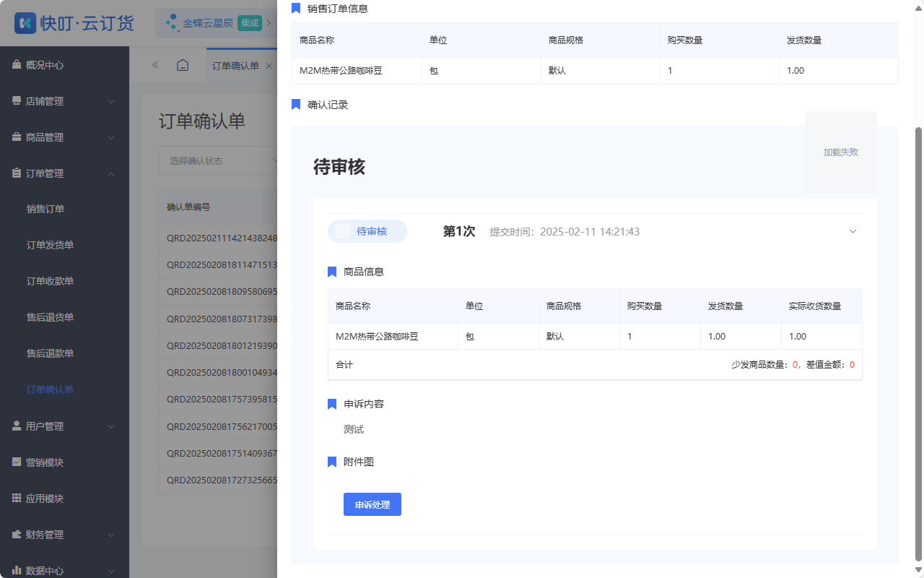Click row QRD2025020818095806… in list
Screen dimensions: 924x578
point(218,292)
